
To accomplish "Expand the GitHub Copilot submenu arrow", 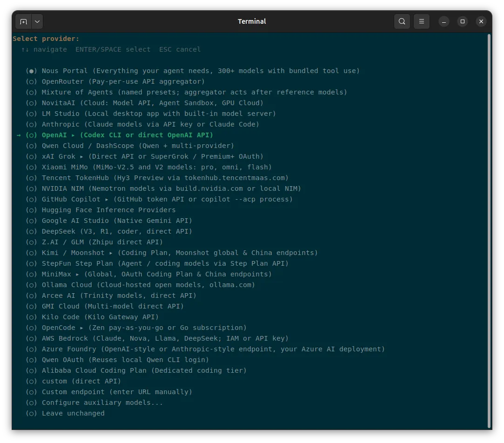I will (107, 199).
